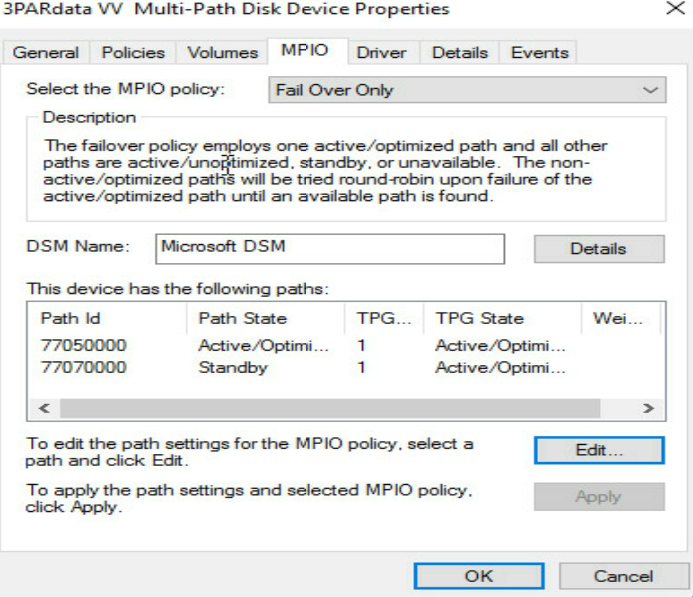693x597 pixels.
Task: View the Details tab
Action: (x=460, y=53)
